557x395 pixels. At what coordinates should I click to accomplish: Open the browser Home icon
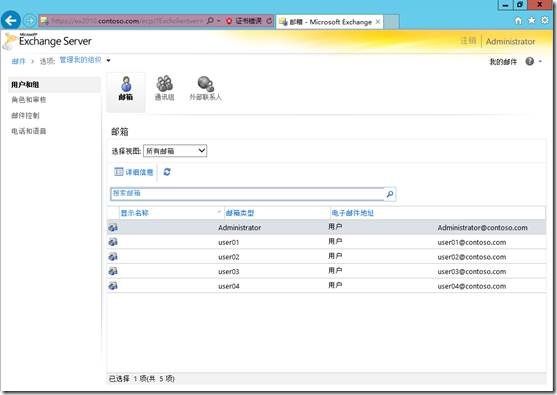518,21
